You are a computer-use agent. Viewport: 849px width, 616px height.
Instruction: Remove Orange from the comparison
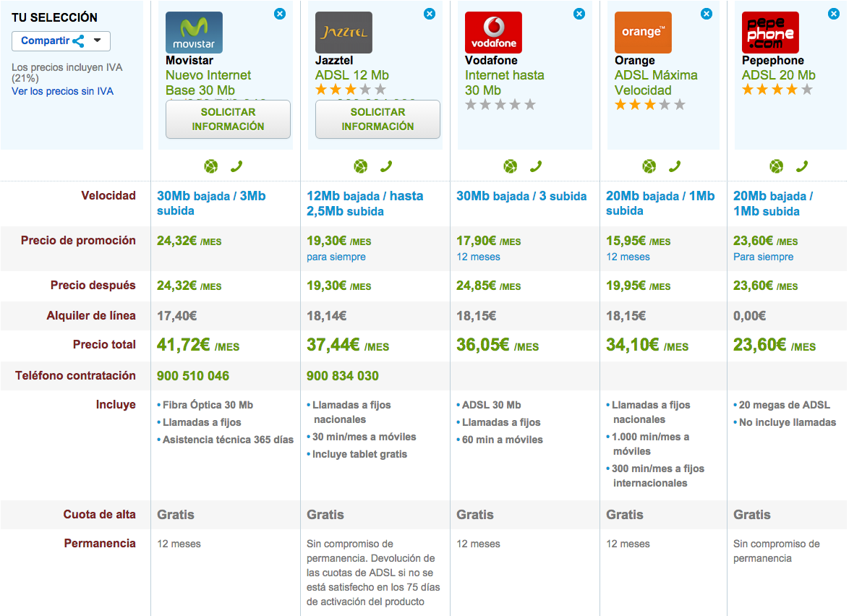pyautogui.click(x=707, y=14)
